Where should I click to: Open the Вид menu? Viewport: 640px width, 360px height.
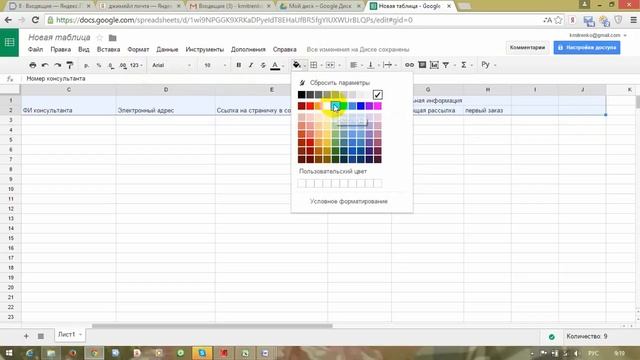coord(84,49)
